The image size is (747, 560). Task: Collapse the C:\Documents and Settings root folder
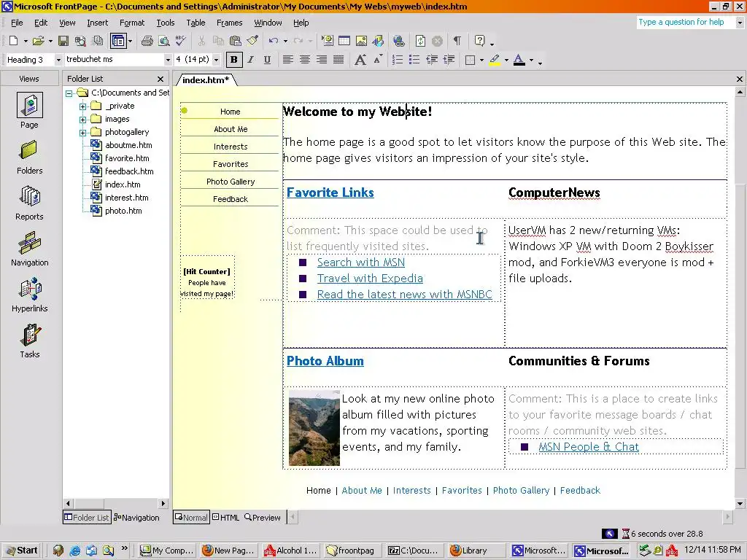coord(69,93)
